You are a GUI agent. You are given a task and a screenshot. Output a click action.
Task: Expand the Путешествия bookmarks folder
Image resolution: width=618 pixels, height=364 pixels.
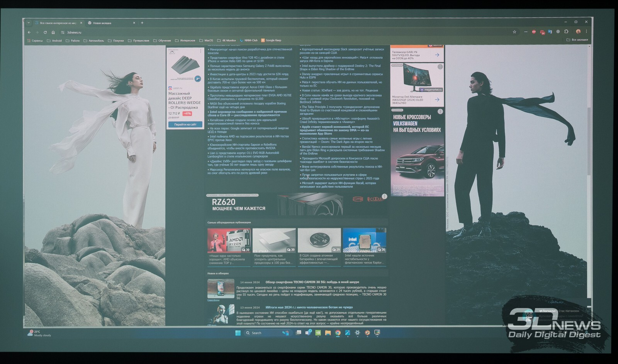(x=138, y=41)
